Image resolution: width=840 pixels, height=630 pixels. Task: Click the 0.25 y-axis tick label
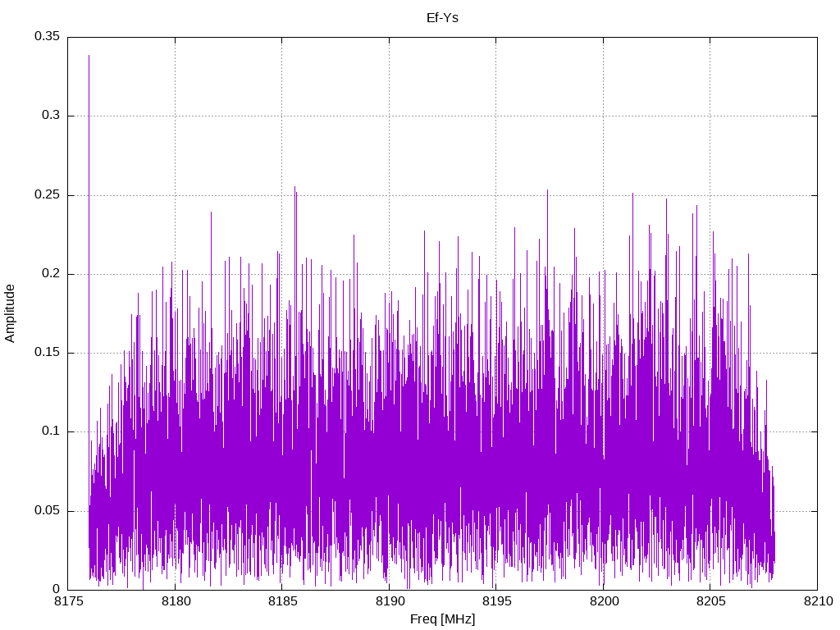[47, 194]
